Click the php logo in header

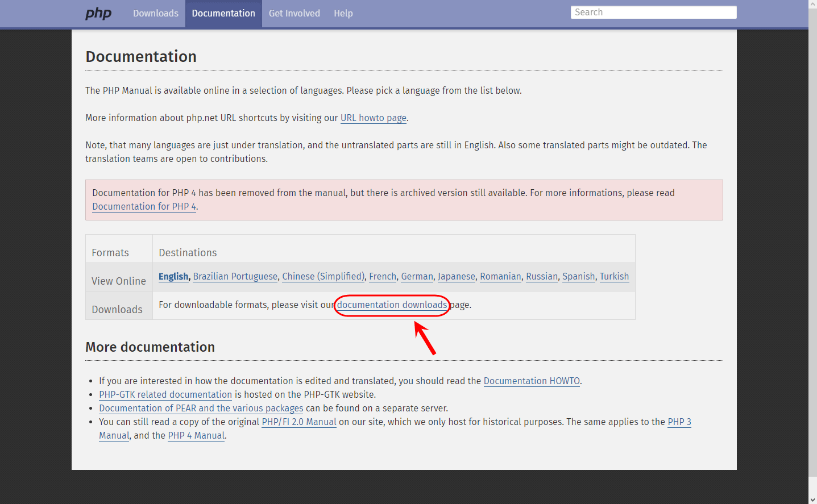point(98,14)
